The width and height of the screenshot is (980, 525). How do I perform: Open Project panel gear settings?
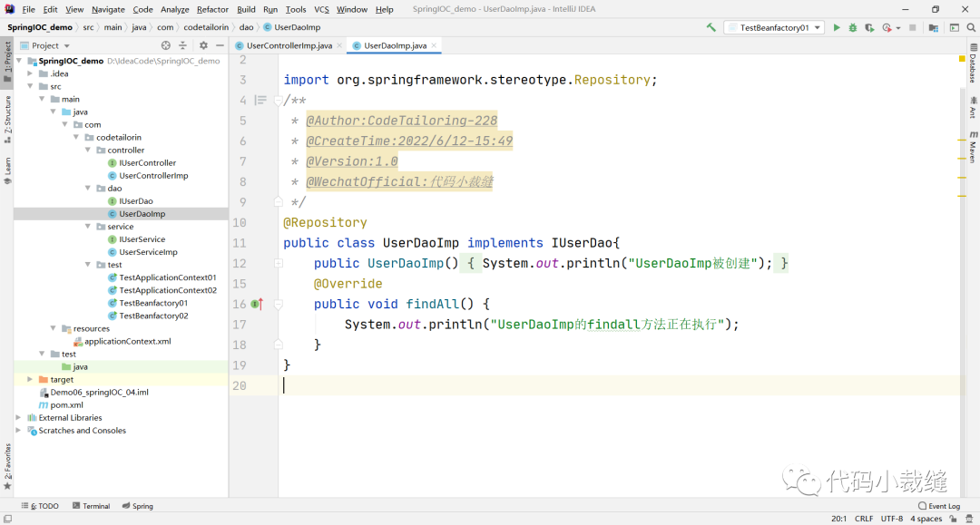point(203,45)
